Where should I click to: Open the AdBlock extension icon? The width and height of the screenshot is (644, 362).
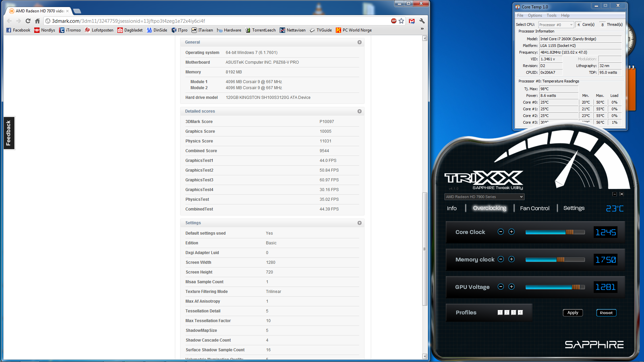394,21
